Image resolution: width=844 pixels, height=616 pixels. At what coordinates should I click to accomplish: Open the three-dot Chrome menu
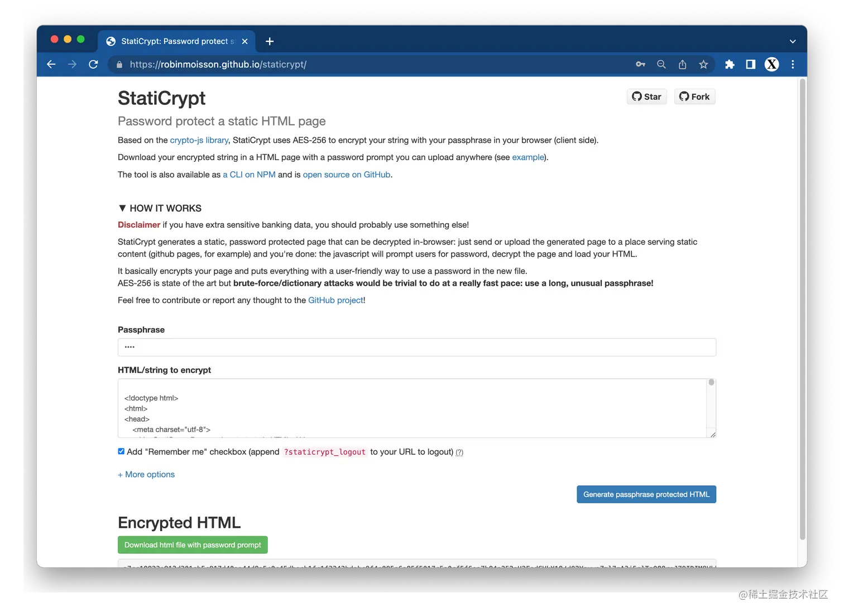tap(793, 64)
